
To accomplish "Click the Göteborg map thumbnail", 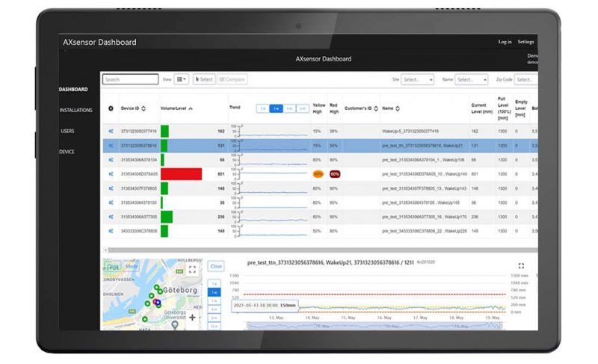I will point(152,294).
